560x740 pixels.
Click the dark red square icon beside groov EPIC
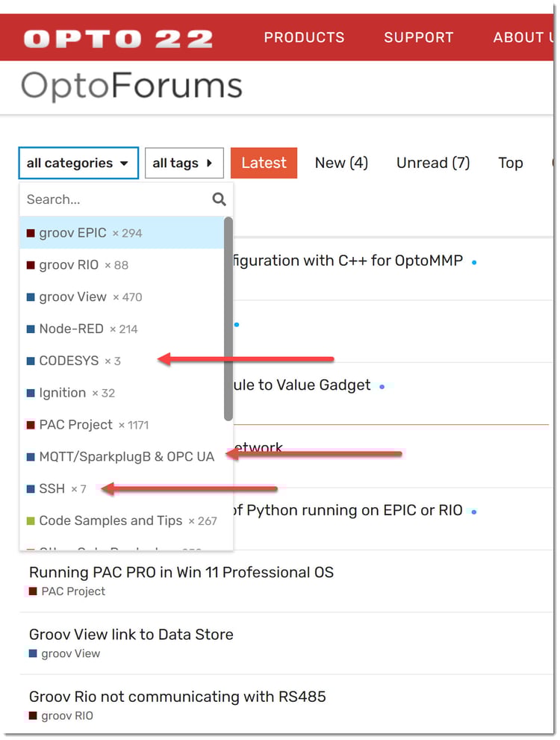coord(31,232)
